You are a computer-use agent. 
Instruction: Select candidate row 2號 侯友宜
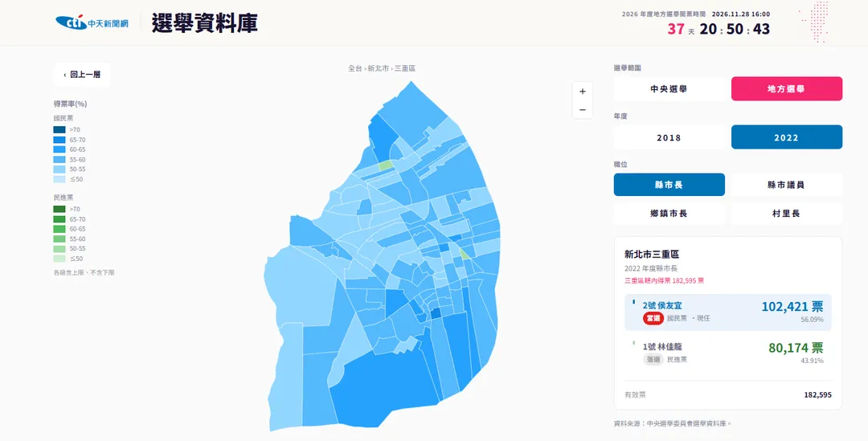728,312
